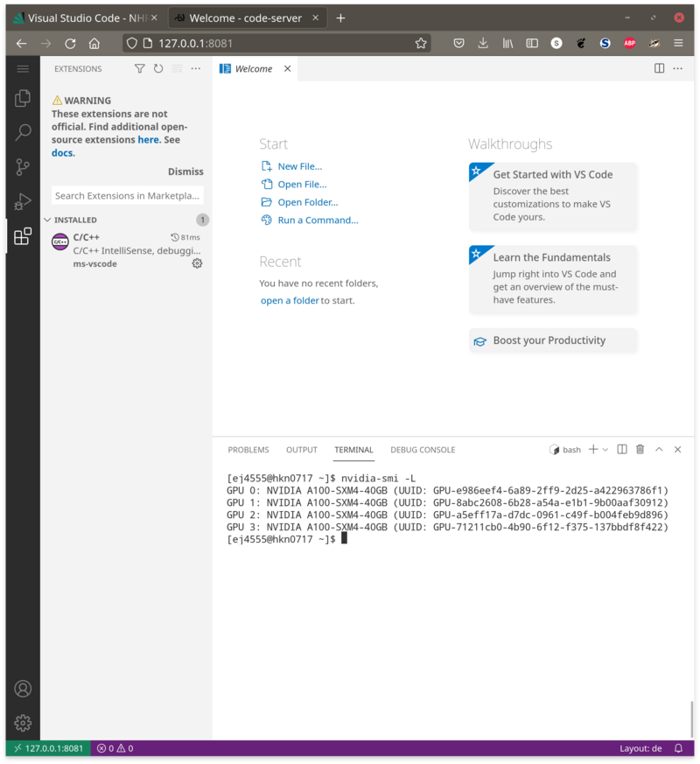Viewport: 700px width, 764px height.
Task: Select the PROBLEMS tab in the panel
Action: pos(248,450)
